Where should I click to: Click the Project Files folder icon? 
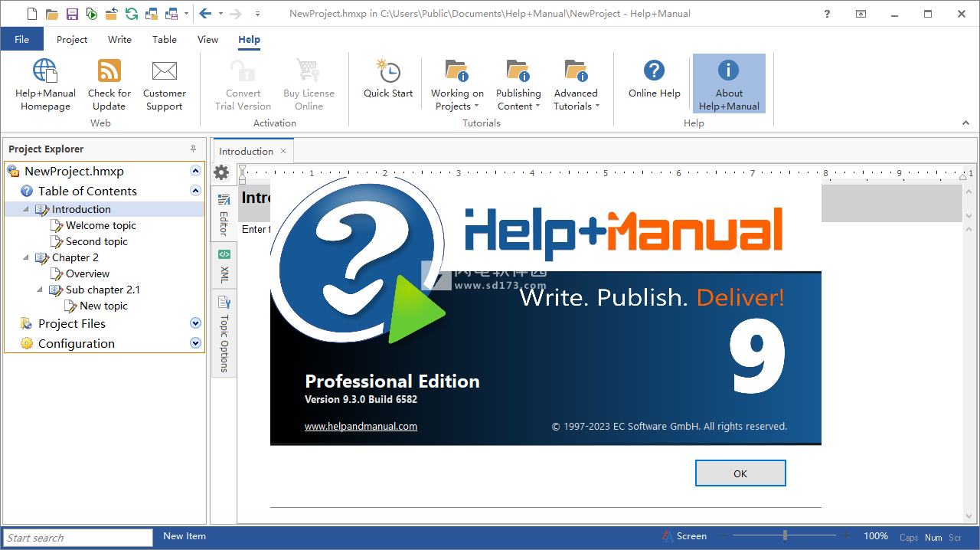pos(27,323)
